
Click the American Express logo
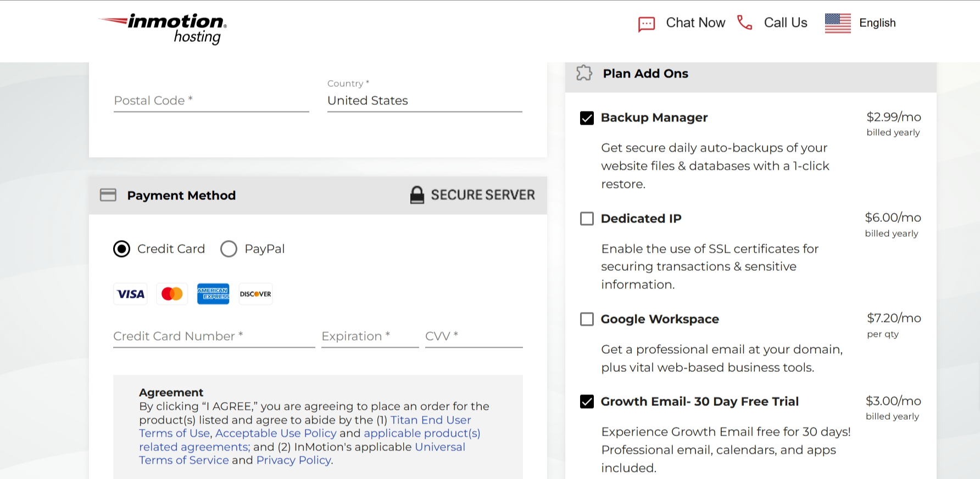213,294
